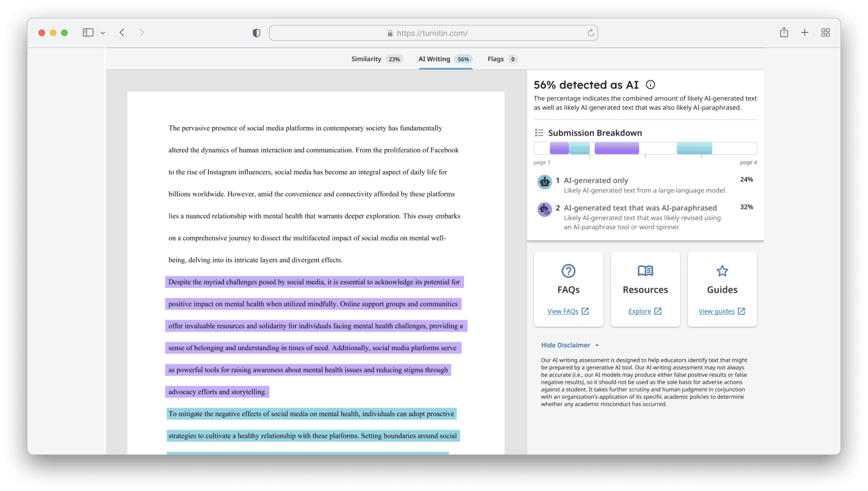Click the privacy shield icon in the address bar

256,33
